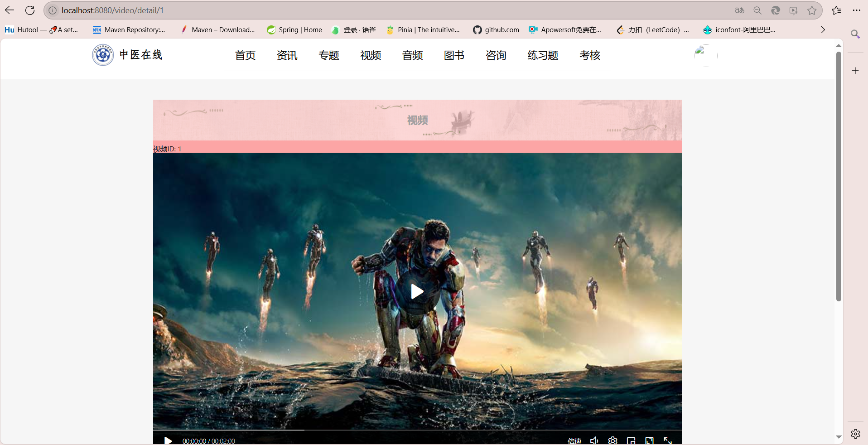Open the video player settings gear
This screenshot has width=868, height=445.
pos(613,440)
